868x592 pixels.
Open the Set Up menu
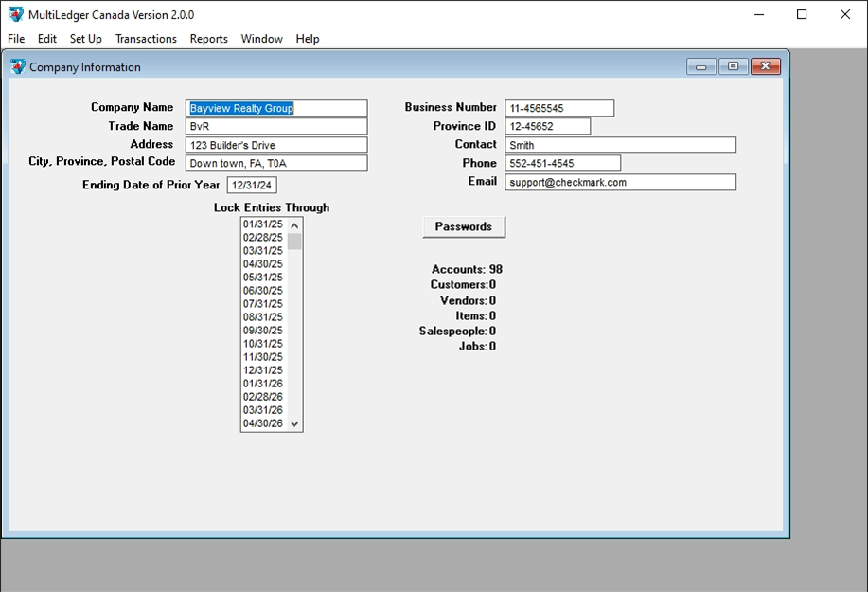tap(85, 39)
